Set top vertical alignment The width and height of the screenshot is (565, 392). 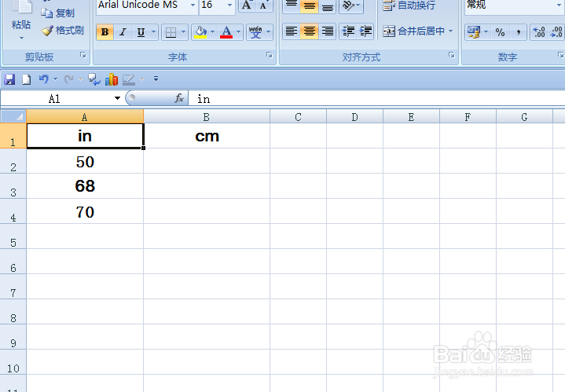click(292, 5)
